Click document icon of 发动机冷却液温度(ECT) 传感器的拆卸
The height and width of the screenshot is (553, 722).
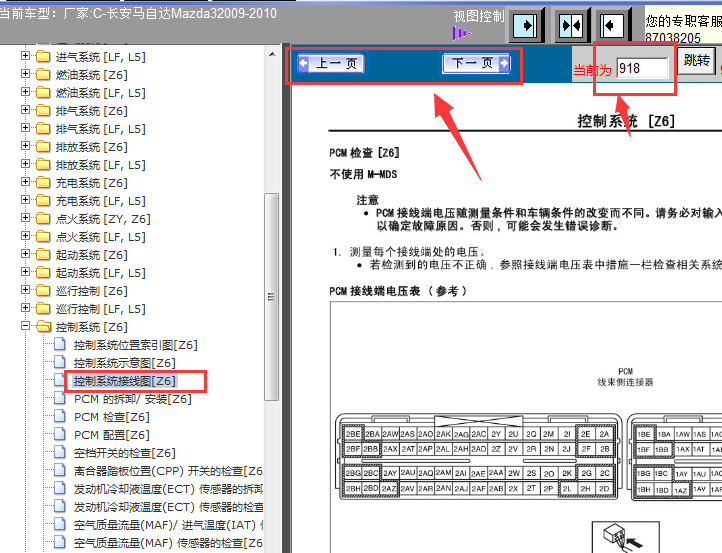[x=60, y=488]
